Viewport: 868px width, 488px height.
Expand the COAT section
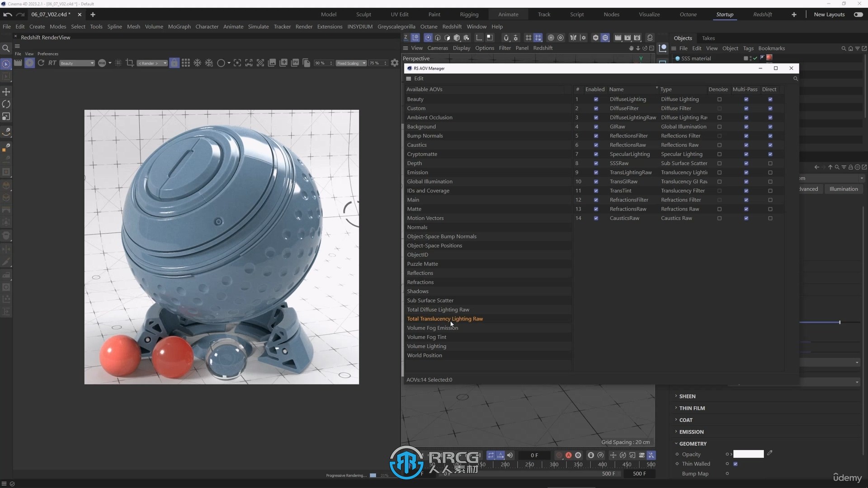point(686,420)
